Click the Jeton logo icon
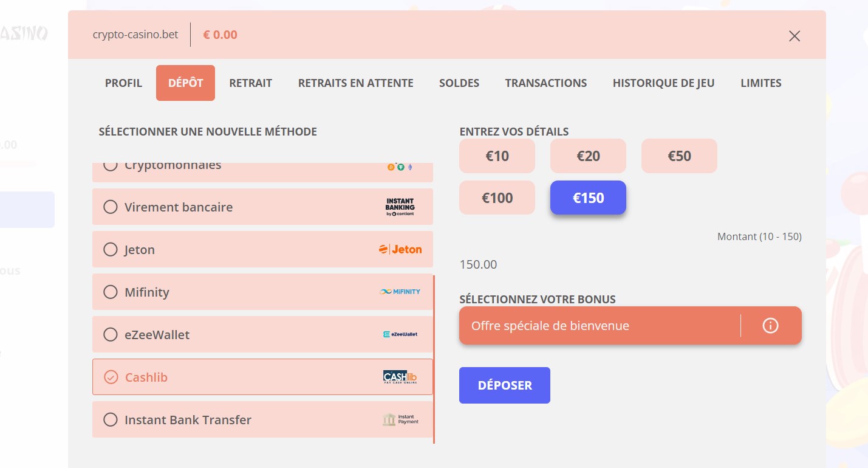This screenshot has height=468, width=868. [400, 249]
